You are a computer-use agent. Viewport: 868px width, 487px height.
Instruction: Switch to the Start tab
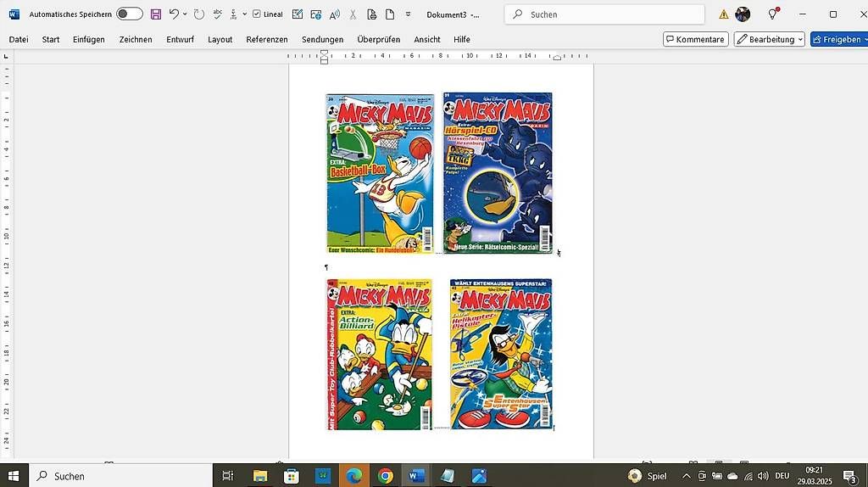tap(51, 39)
